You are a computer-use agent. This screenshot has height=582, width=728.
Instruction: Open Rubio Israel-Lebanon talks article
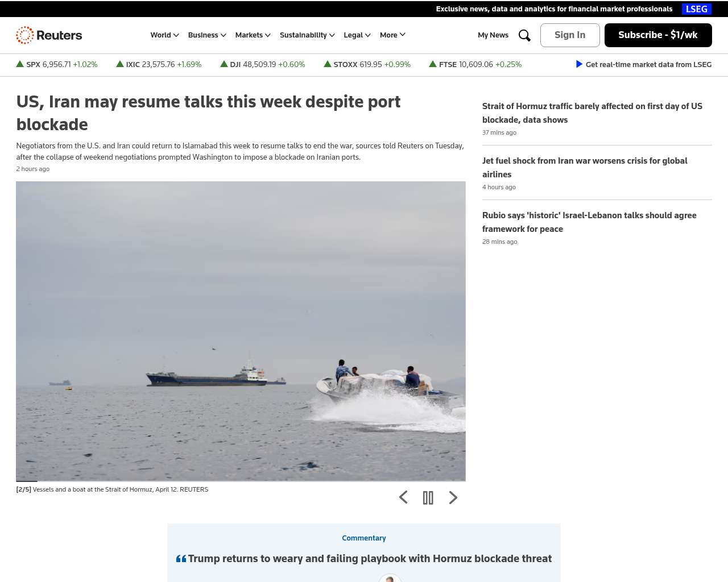coord(589,222)
